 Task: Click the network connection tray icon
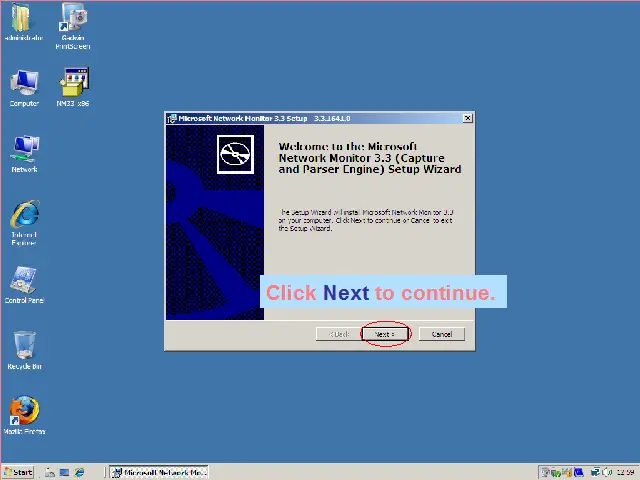596,472
